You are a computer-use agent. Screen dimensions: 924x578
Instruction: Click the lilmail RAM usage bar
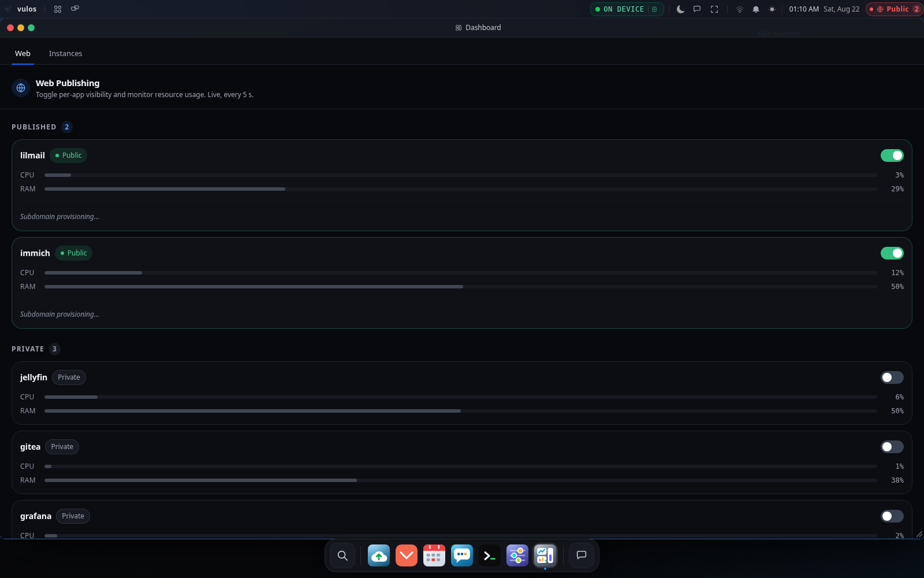461,189
